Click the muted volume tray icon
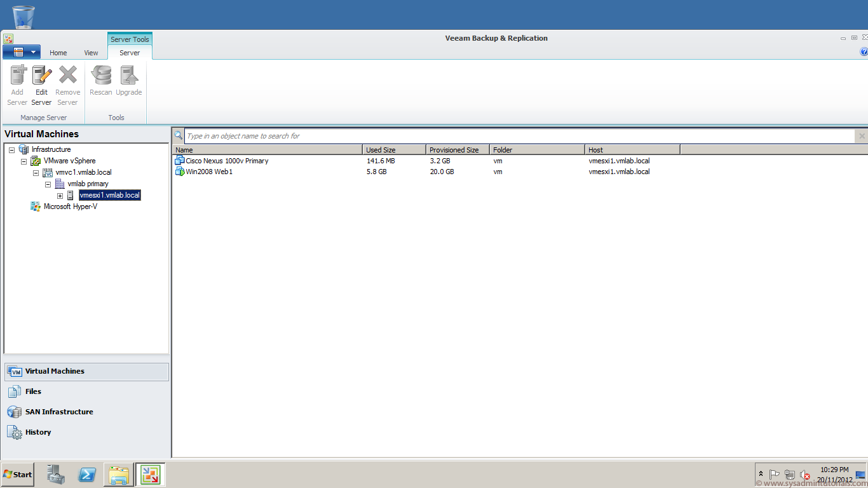868x488 pixels. 805,475
